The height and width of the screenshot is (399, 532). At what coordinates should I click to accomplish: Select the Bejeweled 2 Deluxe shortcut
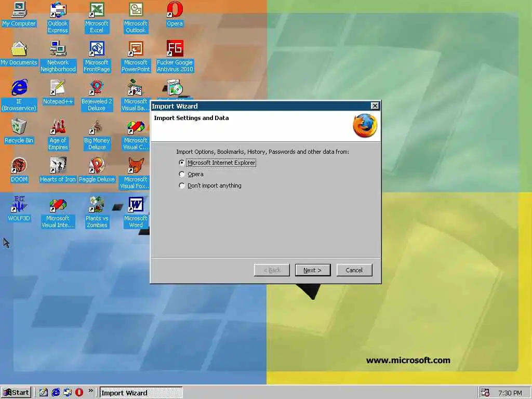point(97,96)
